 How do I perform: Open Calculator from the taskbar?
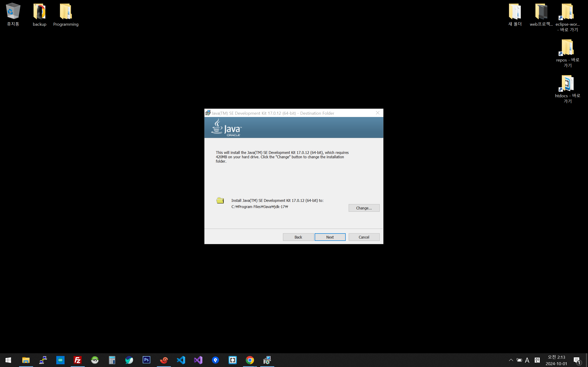[x=112, y=360]
